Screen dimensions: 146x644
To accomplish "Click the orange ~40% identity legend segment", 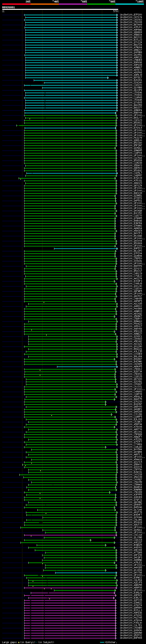I will 45,4.
